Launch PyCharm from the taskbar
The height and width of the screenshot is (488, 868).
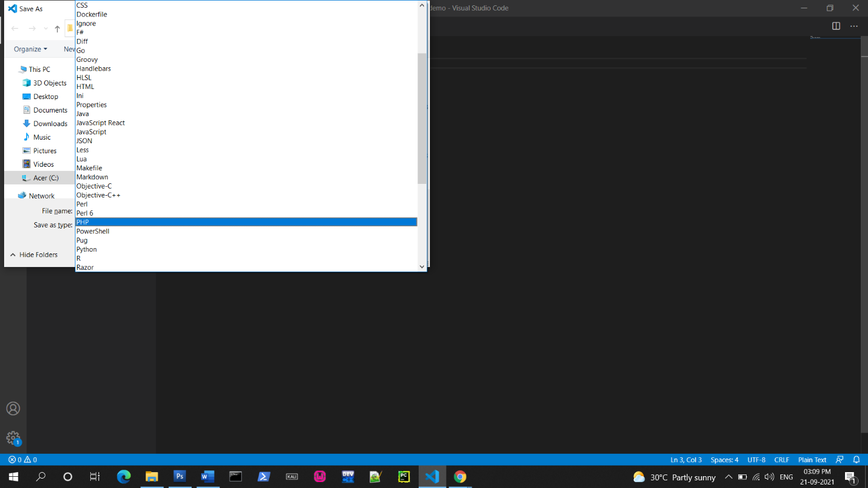click(x=404, y=476)
